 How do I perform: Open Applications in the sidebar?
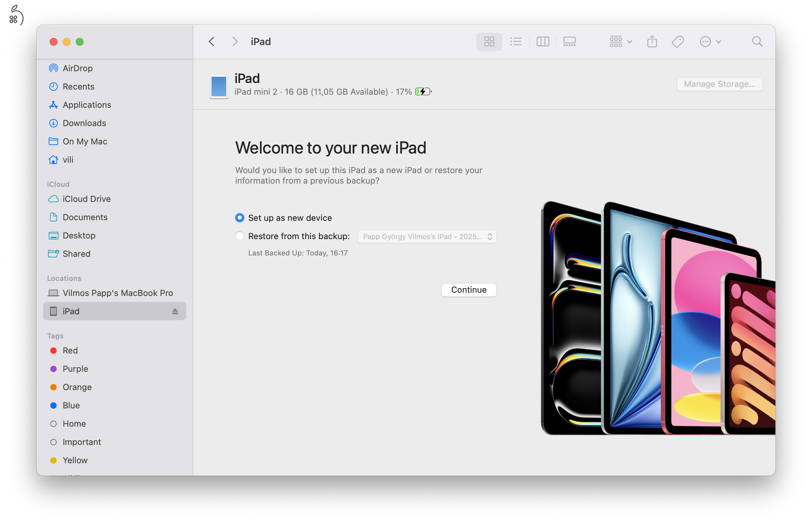pos(115,105)
